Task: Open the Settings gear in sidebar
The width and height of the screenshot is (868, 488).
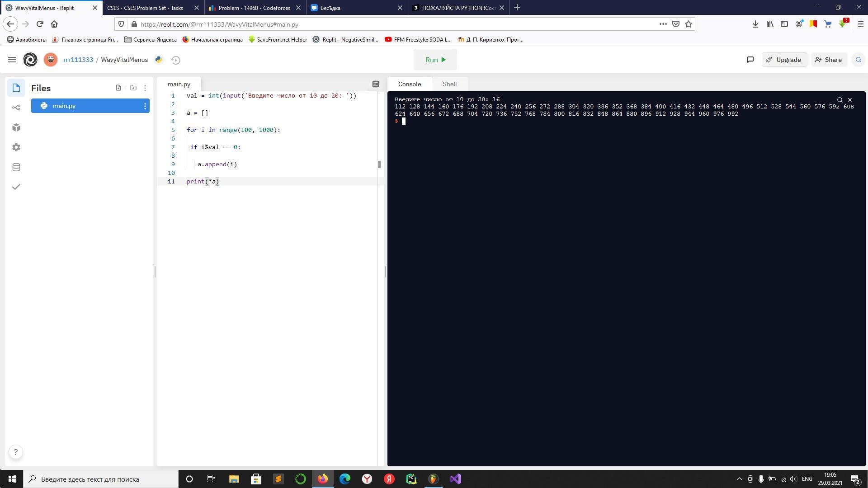Action: coord(16,147)
